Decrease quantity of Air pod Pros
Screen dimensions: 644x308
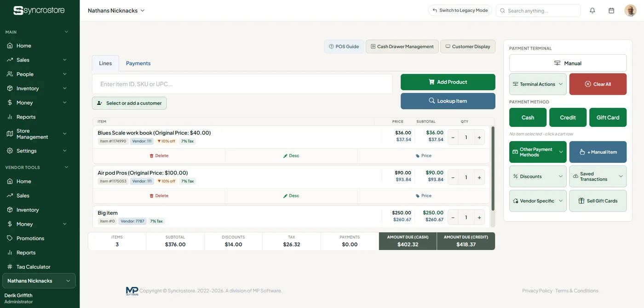(x=453, y=177)
